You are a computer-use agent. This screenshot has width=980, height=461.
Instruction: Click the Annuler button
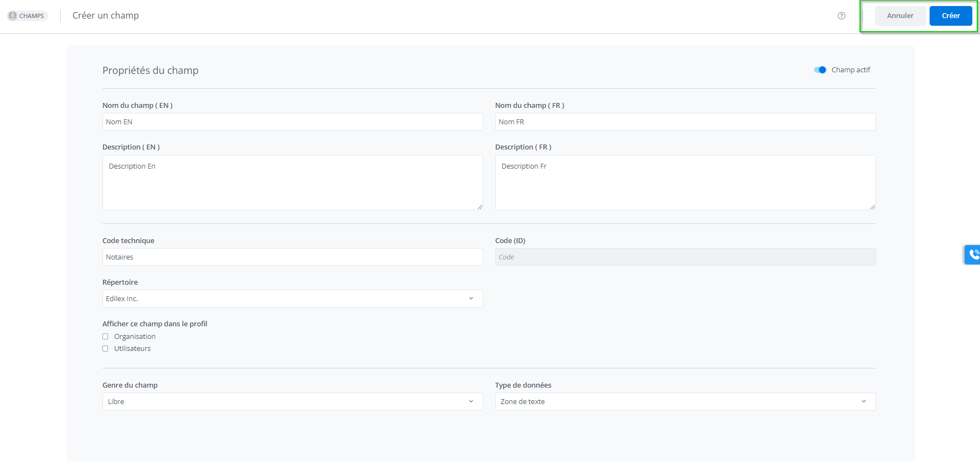pyautogui.click(x=900, y=16)
